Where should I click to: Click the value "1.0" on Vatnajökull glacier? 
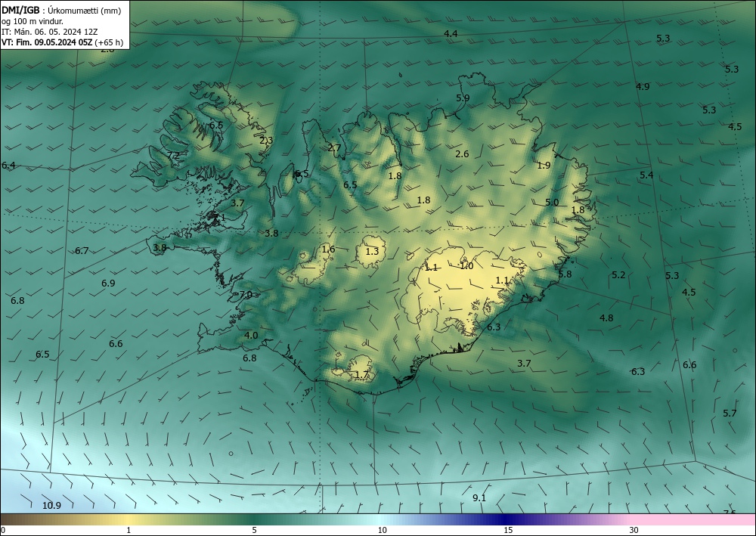466,266
